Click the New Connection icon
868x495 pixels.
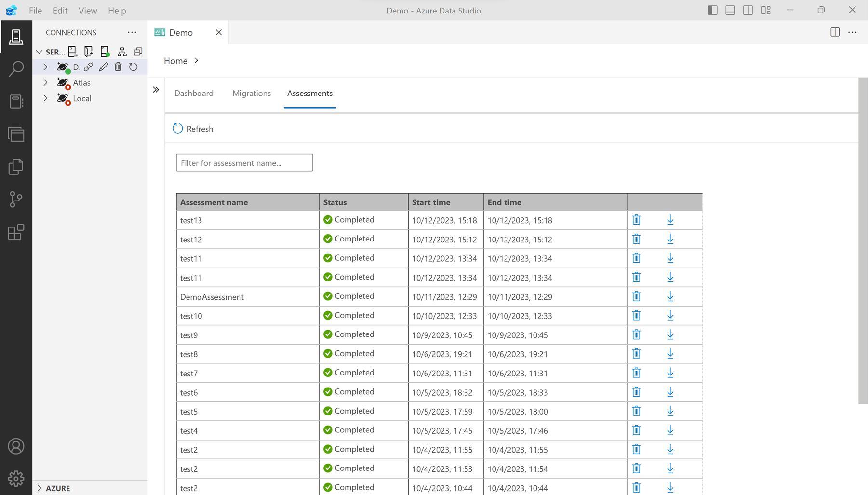tap(73, 52)
